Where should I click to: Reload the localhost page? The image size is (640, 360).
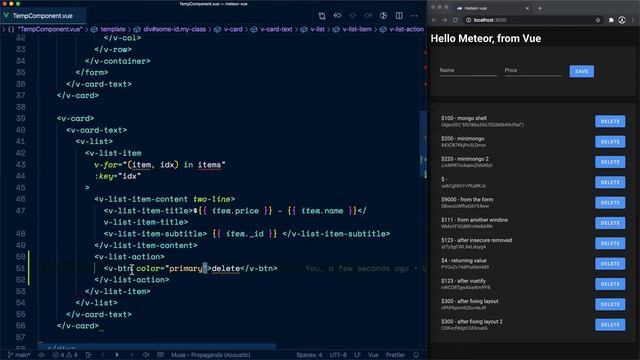coord(456,20)
